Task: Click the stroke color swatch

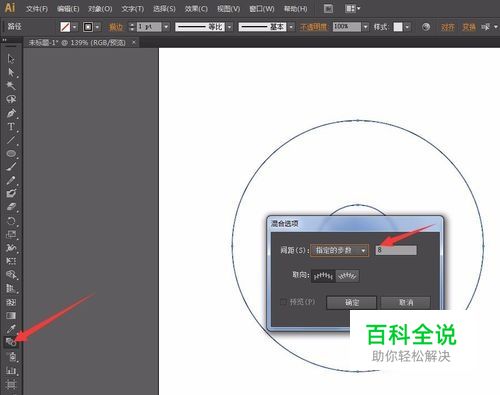Action: [88, 27]
